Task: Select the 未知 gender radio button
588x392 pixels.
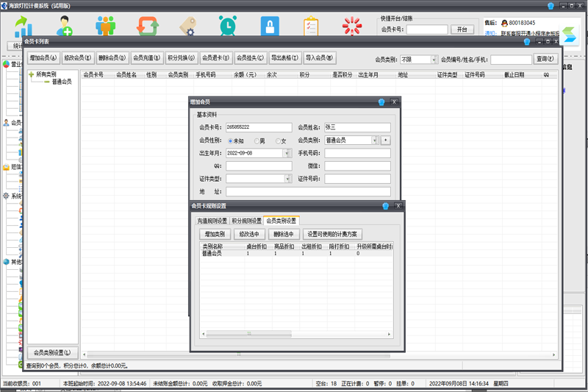Action: pos(231,140)
